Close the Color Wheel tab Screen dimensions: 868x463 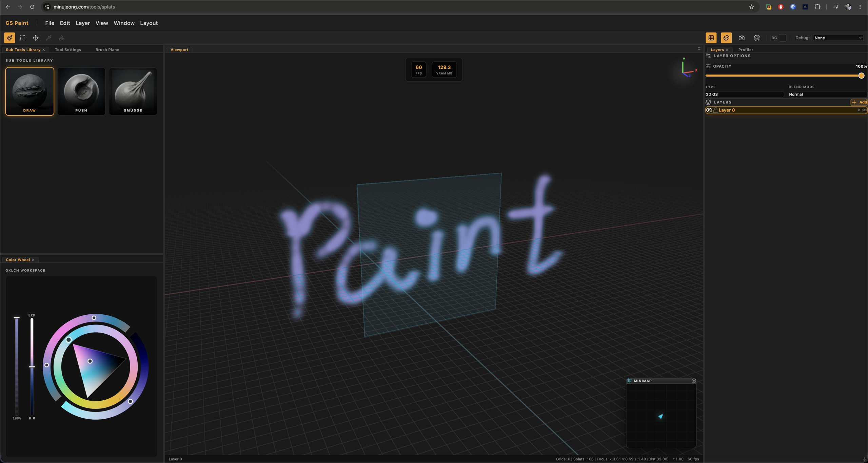(x=33, y=260)
